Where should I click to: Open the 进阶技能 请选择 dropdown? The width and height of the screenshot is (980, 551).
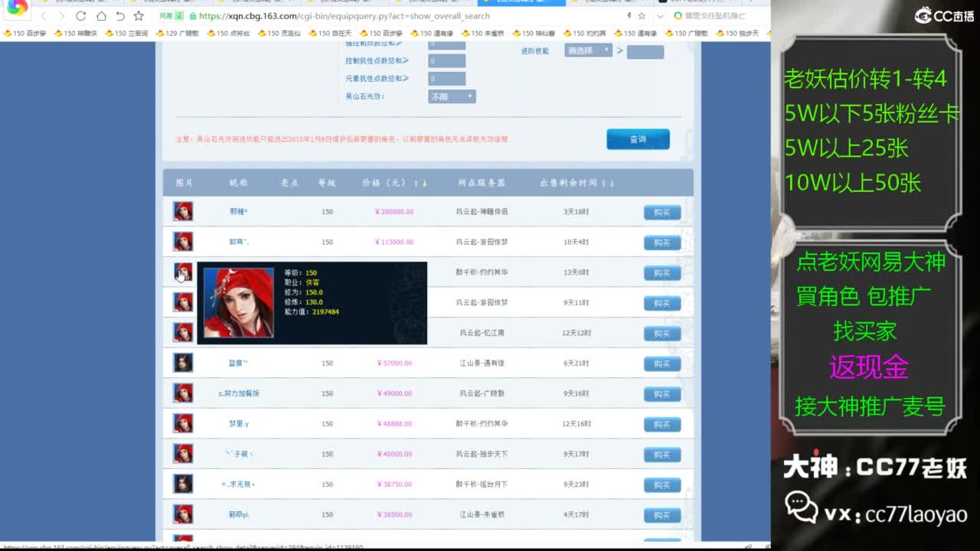pyautogui.click(x=586, y=50)
